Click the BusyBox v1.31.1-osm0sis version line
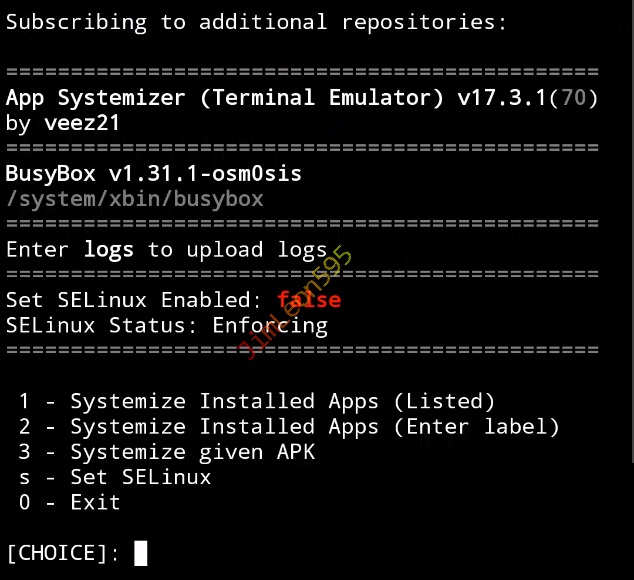The image size is (634, 580). pos(153,174)
